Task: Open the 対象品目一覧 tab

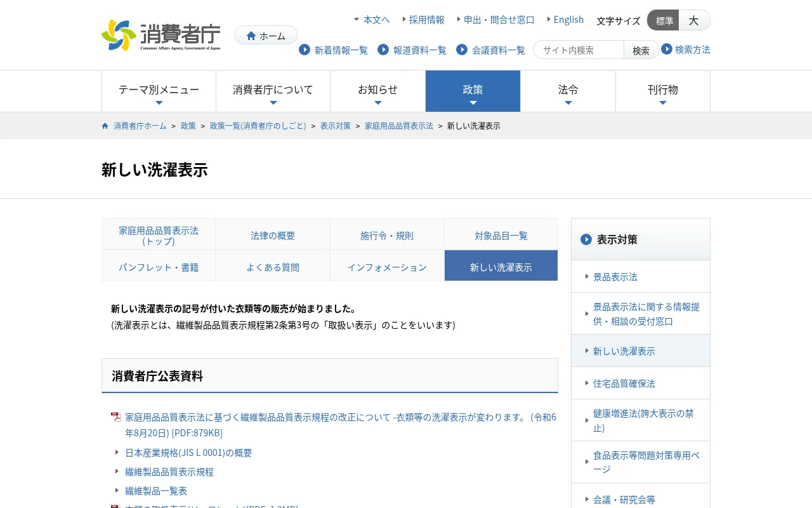Action: pos(501,234)
